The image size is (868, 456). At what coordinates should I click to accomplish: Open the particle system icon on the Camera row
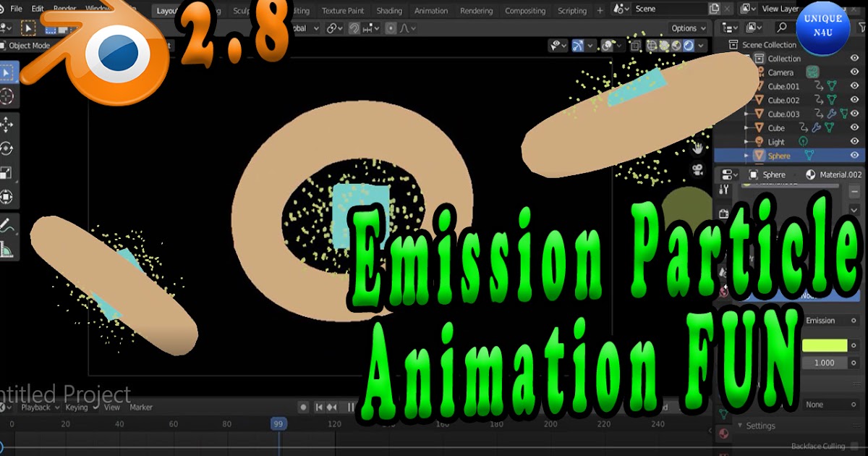point(814,72)
